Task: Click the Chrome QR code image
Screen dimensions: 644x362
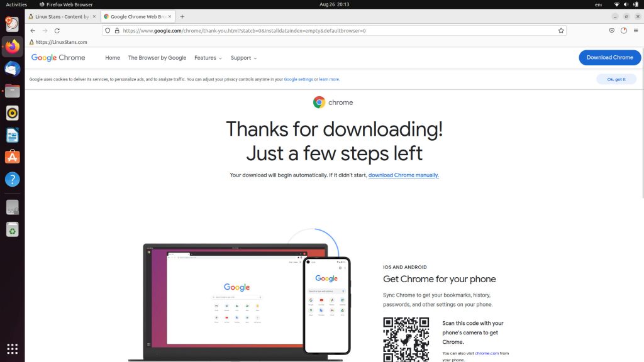Action: (406, 339)
